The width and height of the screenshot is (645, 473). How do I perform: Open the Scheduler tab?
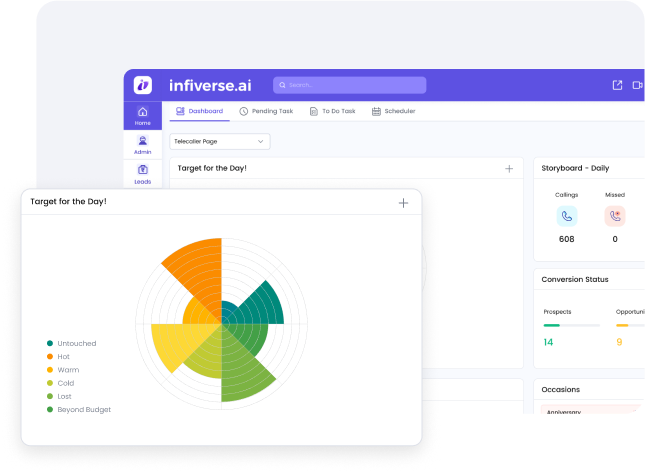click(393, 111)
